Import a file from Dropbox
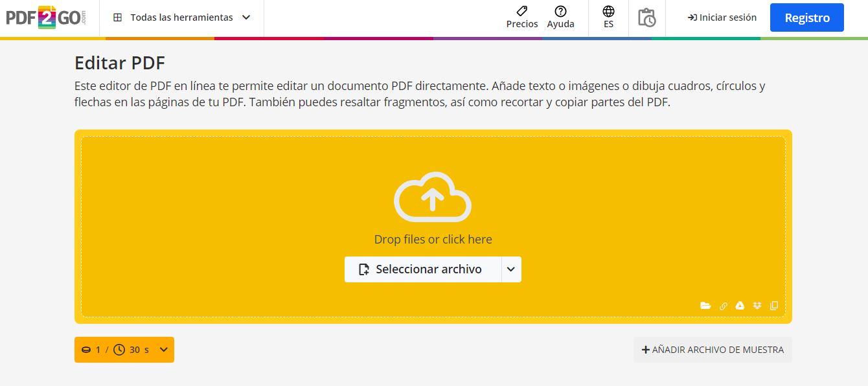 click(757, 306)
